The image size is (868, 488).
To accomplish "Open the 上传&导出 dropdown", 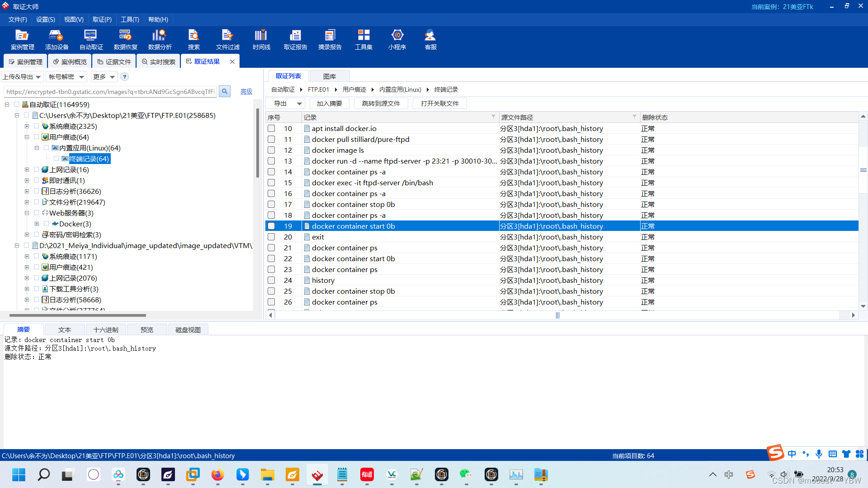I will click(22, 77).
